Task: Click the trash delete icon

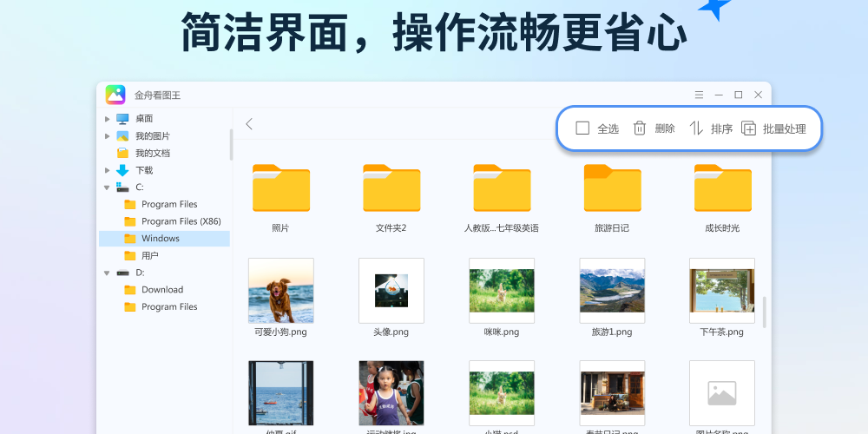Action: 640,128
